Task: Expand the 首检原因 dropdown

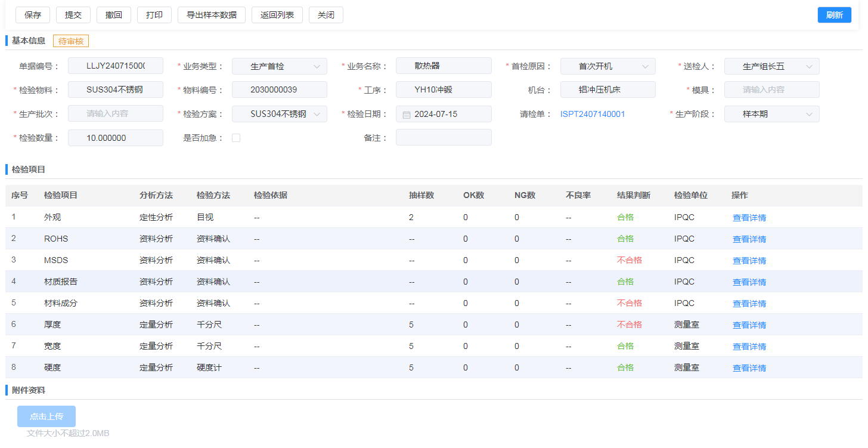Action: pos(608,66)
